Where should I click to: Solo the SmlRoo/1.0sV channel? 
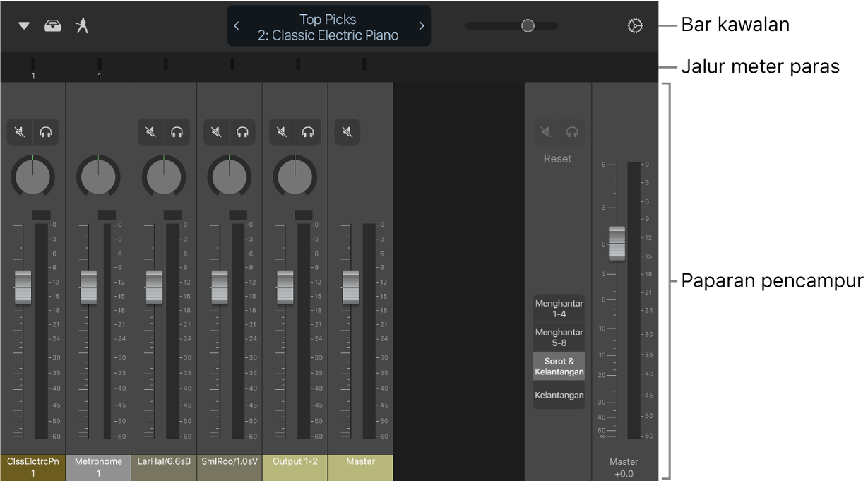242,131
